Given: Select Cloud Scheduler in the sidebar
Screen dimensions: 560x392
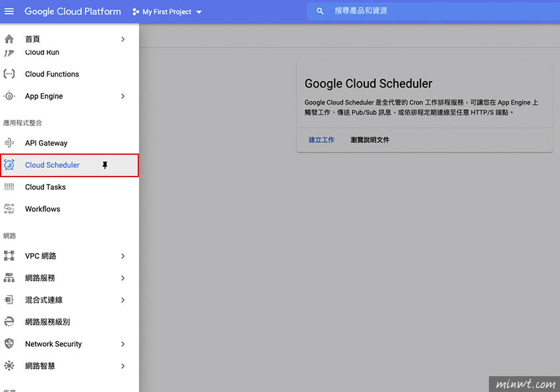Looking at the screenshot, I should click(x=69, y=165).
